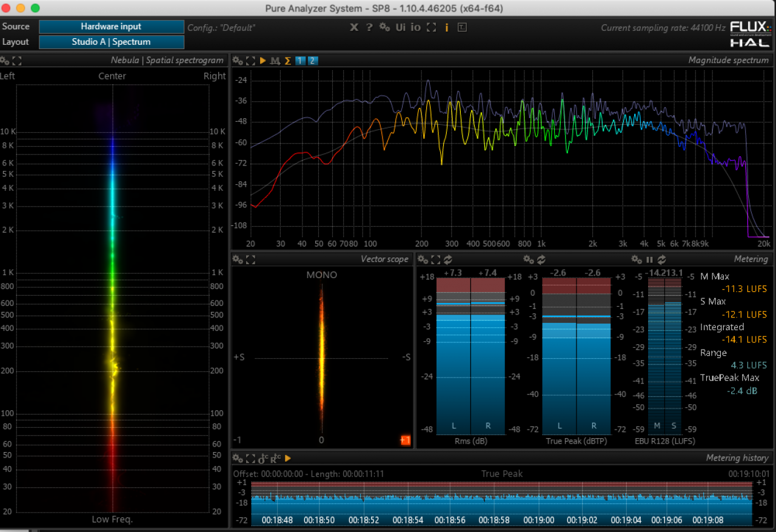This screenshot has height=532, width=776.
Task: Open EBU R128 loudness settings gears
Action: click(x=636, y=259)
